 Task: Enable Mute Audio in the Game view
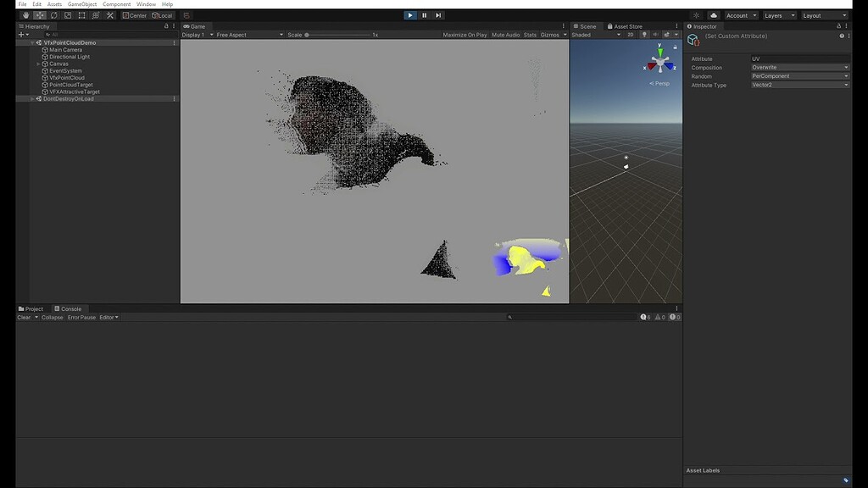click(505, 35)
